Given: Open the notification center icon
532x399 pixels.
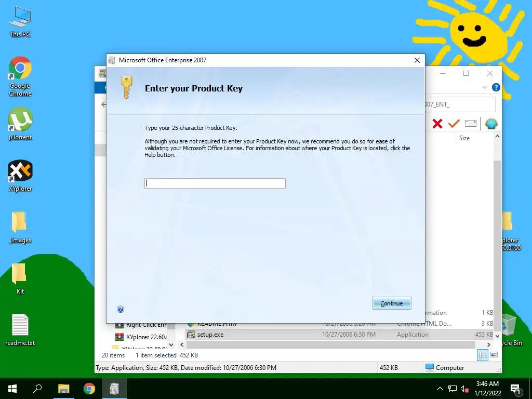Looking at the screenshot, I should [515, 389].
